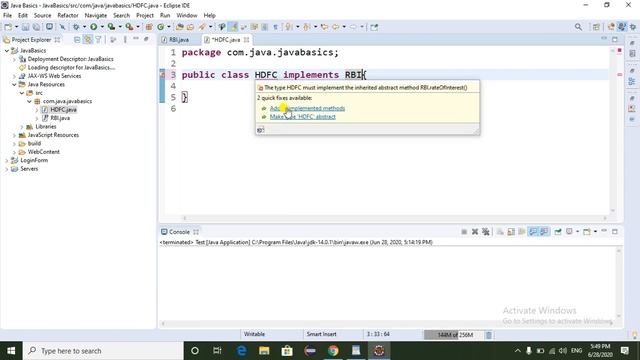The height and width of the screenshot is (360, 640).
Task: Click 'Make type HDFC abstract' quick fix
Action: click(302, 117)
